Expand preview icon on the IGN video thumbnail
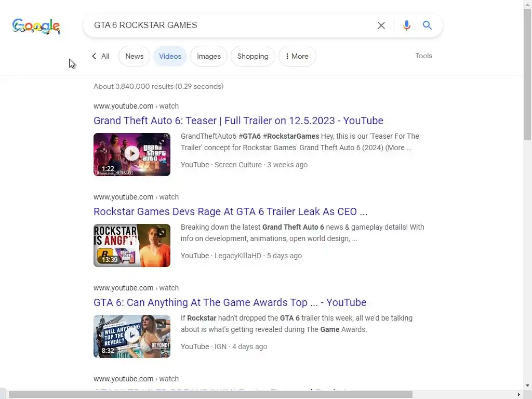This screenshot has width=532, height=399. (162, 324)
